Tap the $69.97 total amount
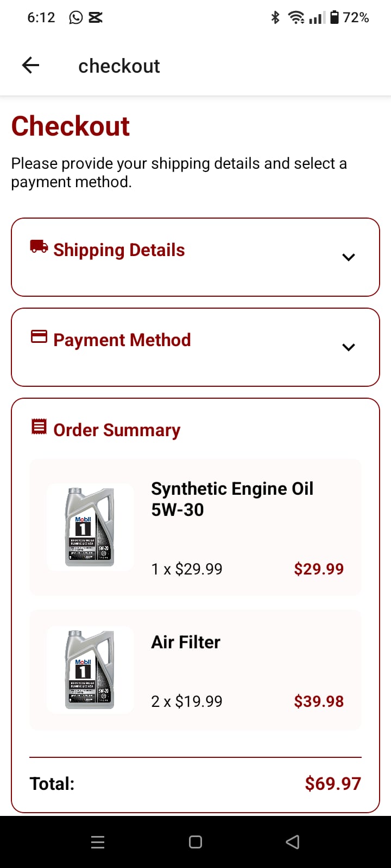The image size is (391, 868). pyautogui.click(x=332, y=783)
